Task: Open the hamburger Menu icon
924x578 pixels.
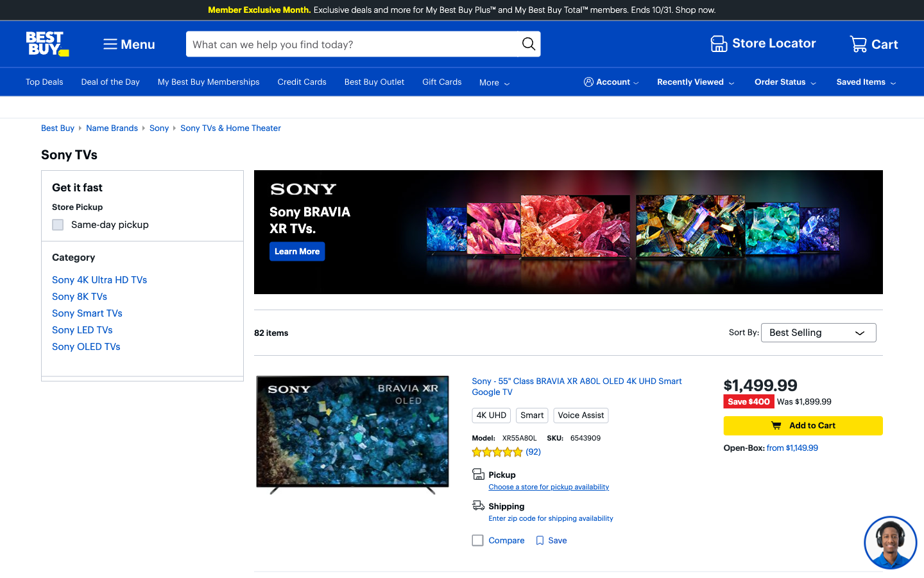Action: pyautogui.click(x=110, y=44)
